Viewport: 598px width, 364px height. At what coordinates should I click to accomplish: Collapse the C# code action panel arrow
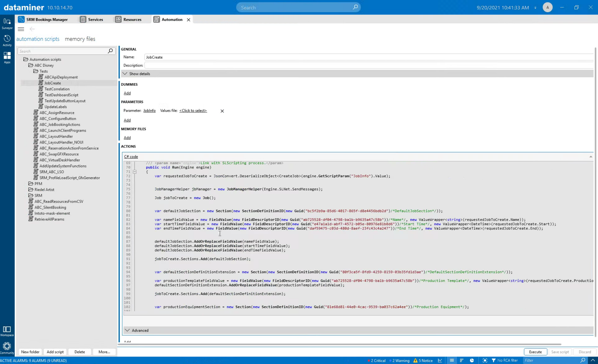[591, 157]
